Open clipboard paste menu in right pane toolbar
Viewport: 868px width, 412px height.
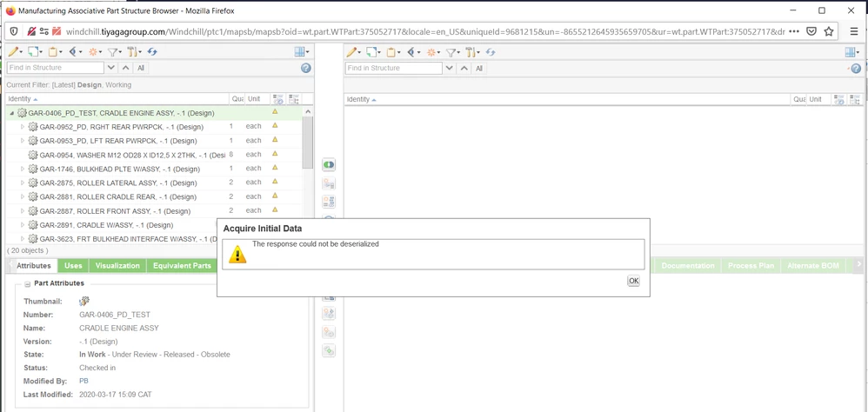coord(393,52)
